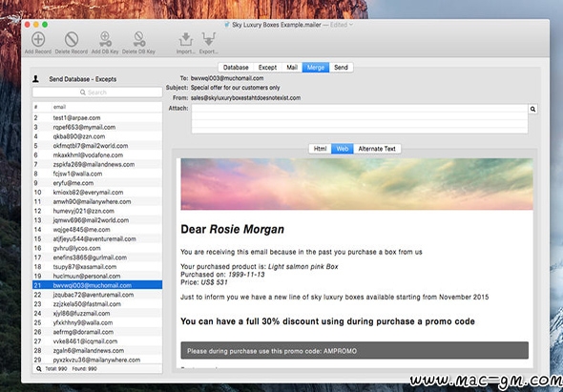Viewport: 563px width, 392px height.
Task: Select the Mail tab
Action: (x=292, y=68)
